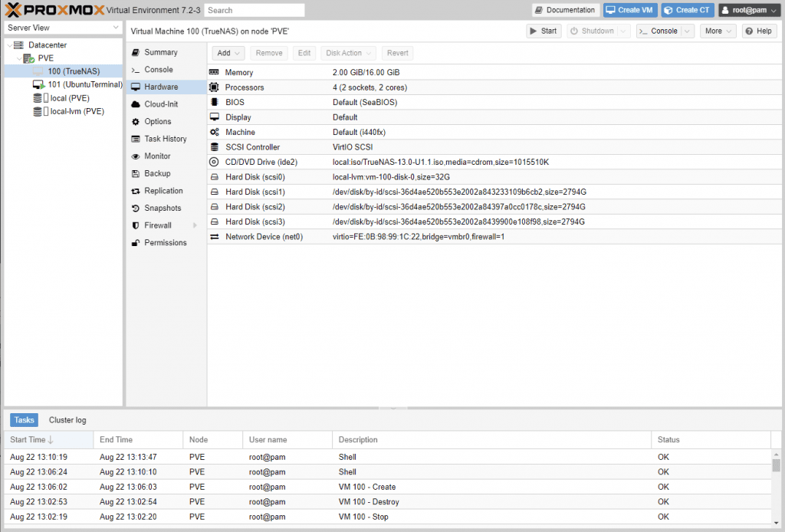Click the Machine gears icon
The height and width of the screenshot is (532, 785).
pyautogui.click(x=215, y=132)
